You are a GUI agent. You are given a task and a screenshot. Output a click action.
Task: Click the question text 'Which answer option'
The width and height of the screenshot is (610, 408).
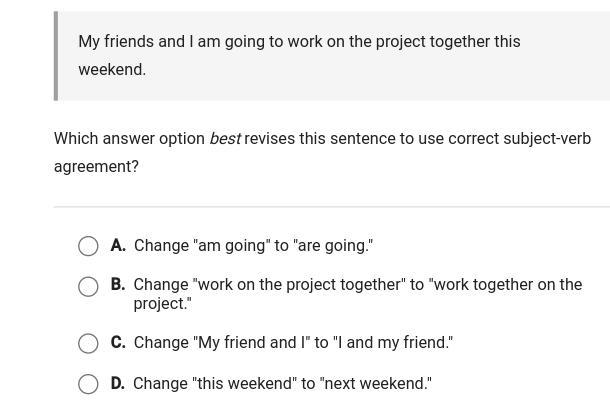[x=129, y=139]
